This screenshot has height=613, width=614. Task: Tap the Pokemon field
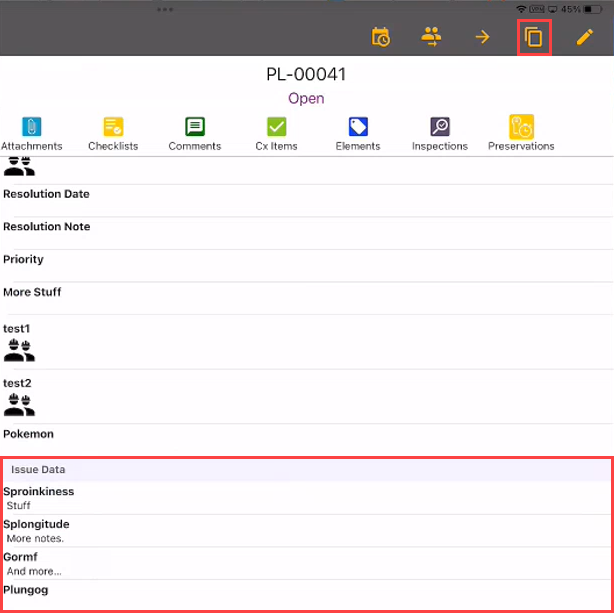click(x=307, y=439)
